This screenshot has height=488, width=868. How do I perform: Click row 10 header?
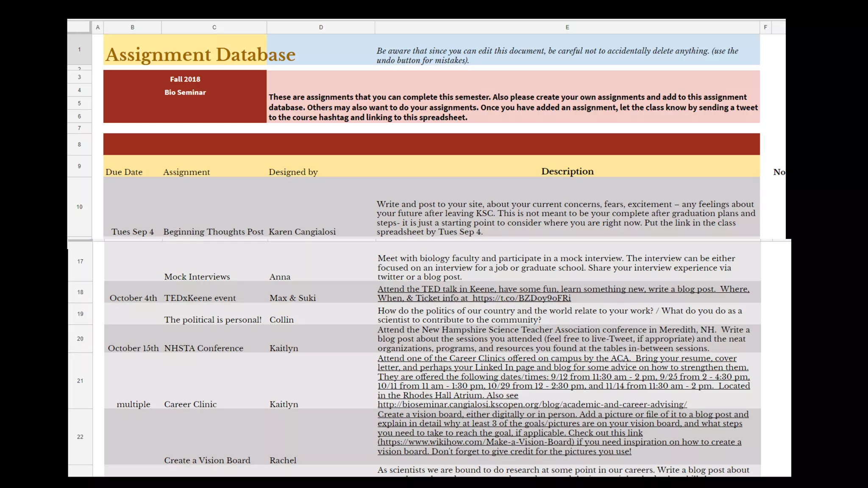(x=79, y=207)
